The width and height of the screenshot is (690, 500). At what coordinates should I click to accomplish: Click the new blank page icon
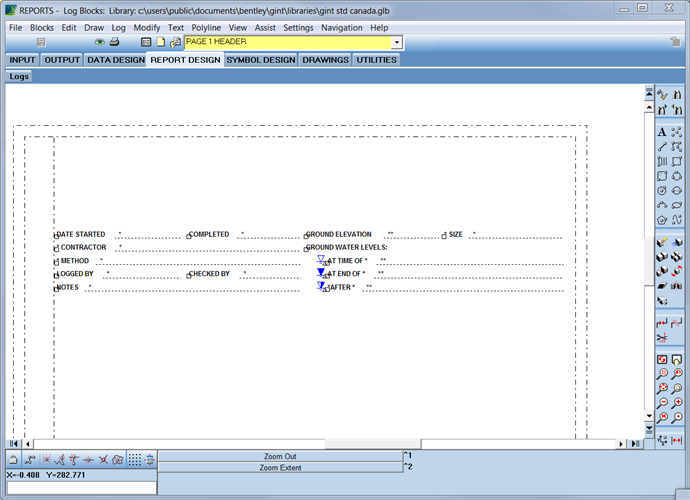[161, 42]
